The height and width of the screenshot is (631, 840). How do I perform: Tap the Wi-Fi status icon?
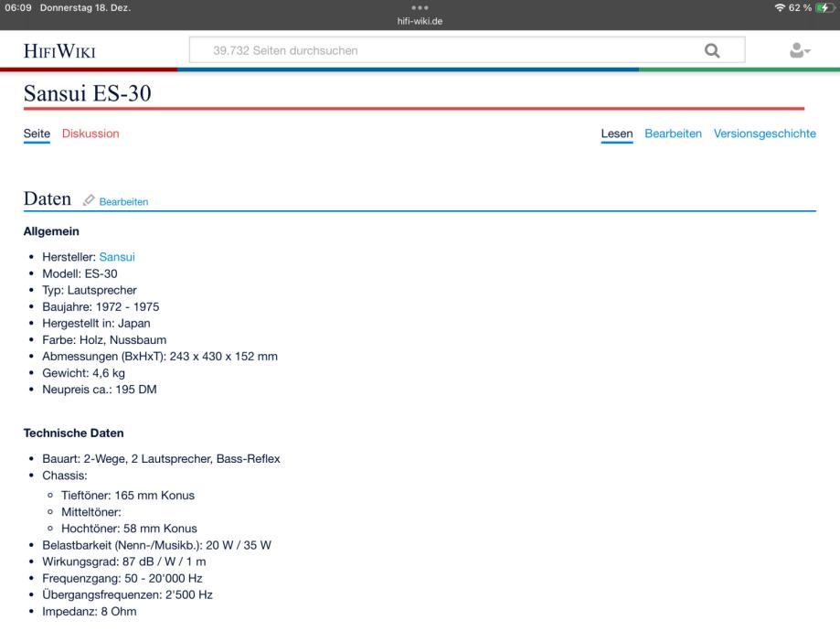coord(780,7)
